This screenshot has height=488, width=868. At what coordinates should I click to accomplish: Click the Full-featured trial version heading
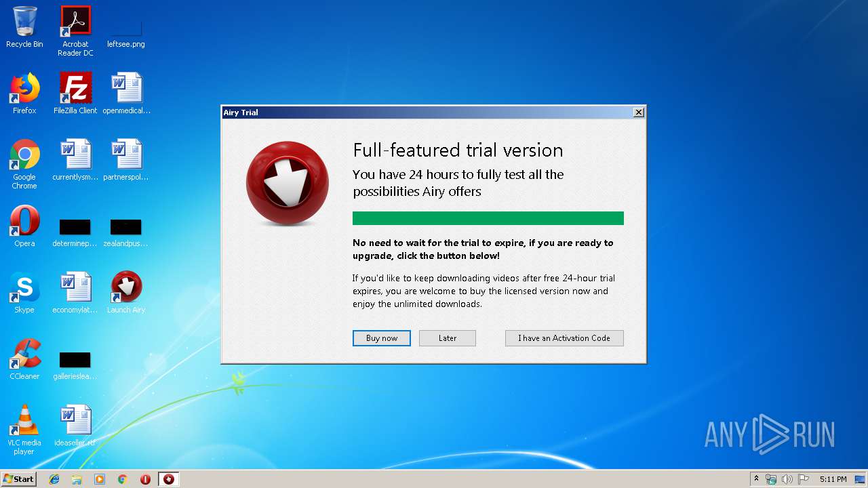[458, 150]
